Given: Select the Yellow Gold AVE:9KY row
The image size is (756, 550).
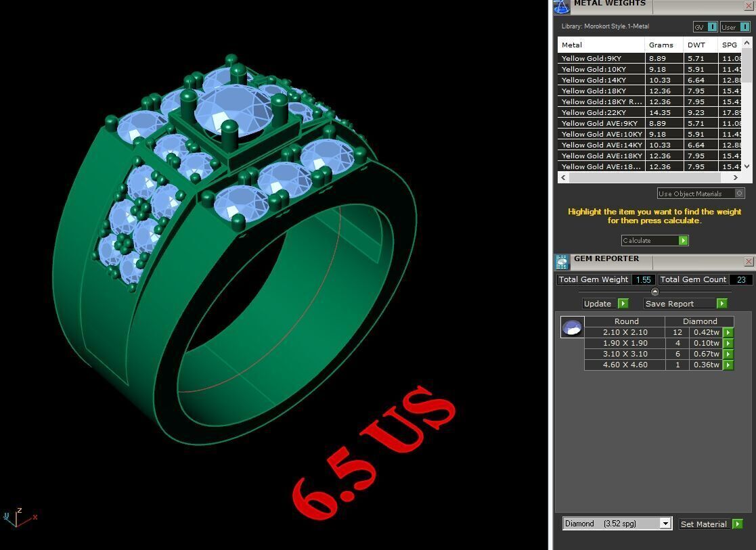Looking at the screenshot, I should 650,123.
